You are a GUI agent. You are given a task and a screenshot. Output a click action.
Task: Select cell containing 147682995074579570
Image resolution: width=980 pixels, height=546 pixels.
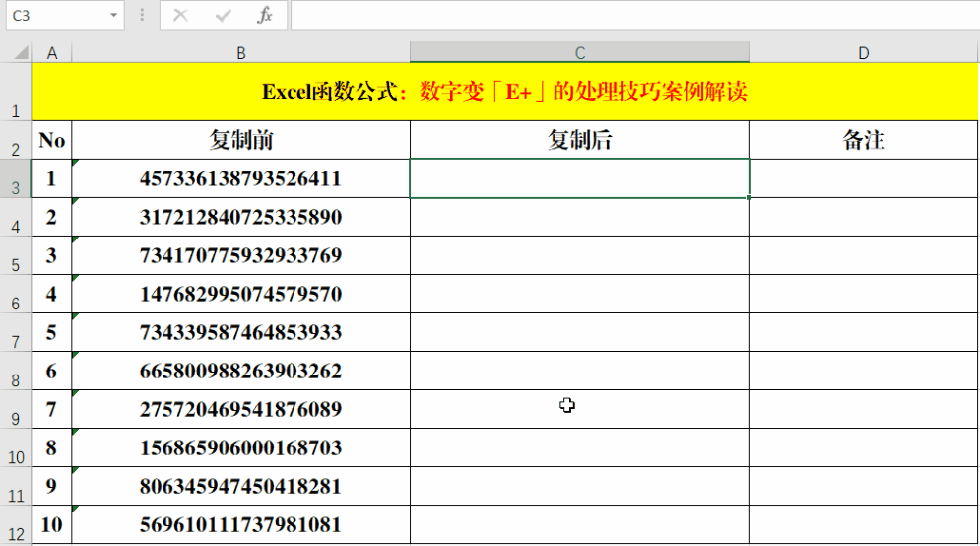pyautogui.click(x=241, y=294)
